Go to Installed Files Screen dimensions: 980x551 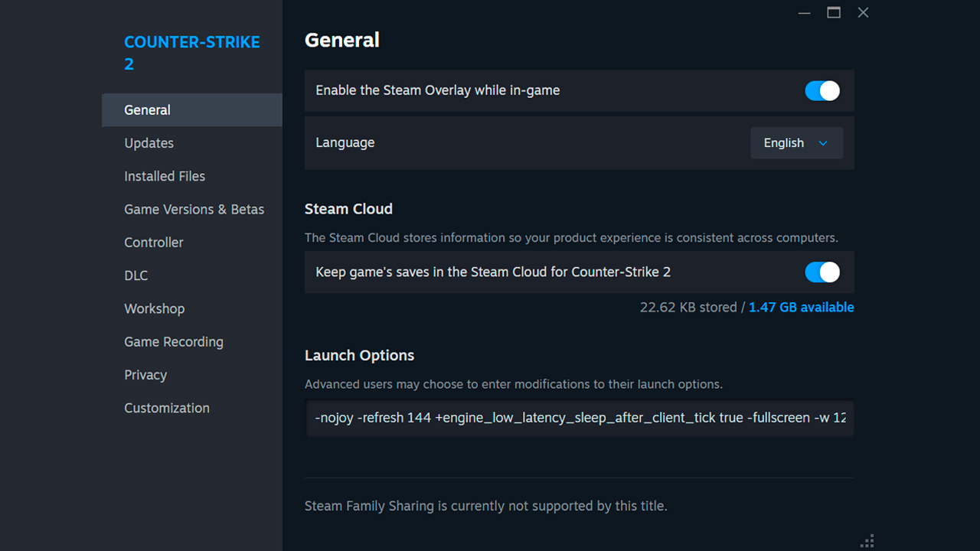pyautogui.click(x=192, y=176)
